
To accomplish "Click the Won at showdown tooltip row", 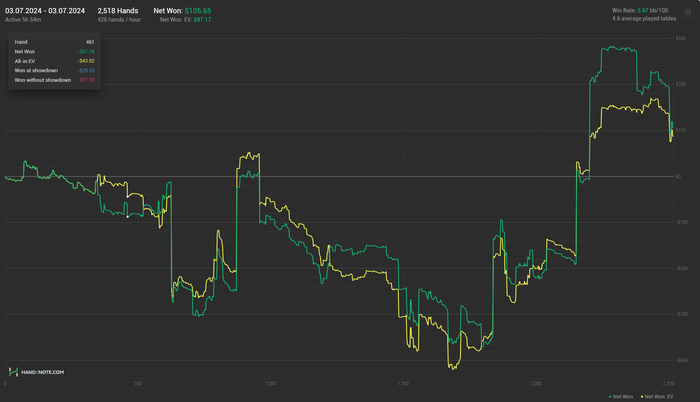I will coord(54,71).
